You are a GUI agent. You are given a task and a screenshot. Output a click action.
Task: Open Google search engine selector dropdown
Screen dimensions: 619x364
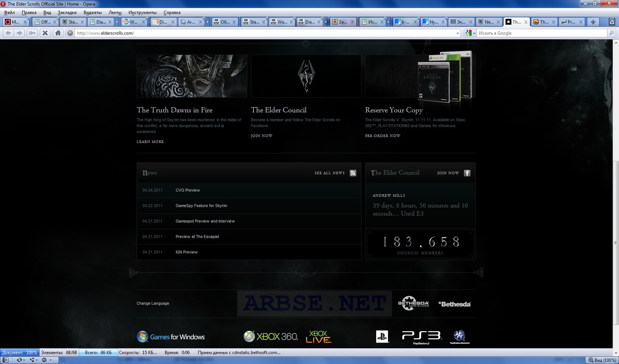[x=471, y=33]
